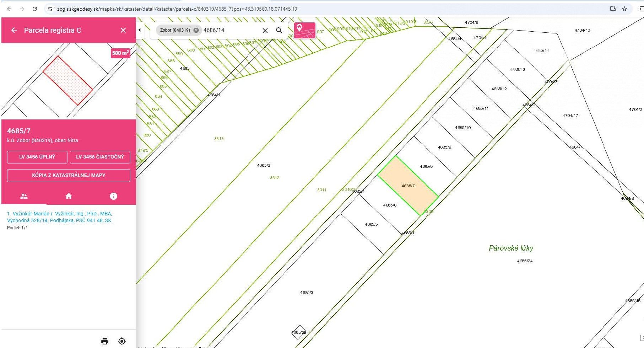Image resolution: width=644 pixels, height=348 pixels.
Task: Clear the search field text
Action: 265,31
